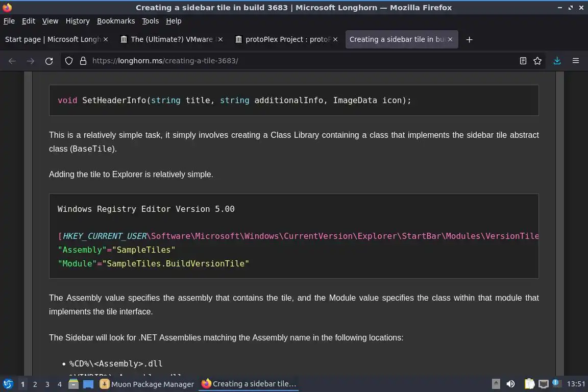Open a new tab with plus button
Viewport: 588px width, 392px height.
pyautogui.click(x=469, y=39)
